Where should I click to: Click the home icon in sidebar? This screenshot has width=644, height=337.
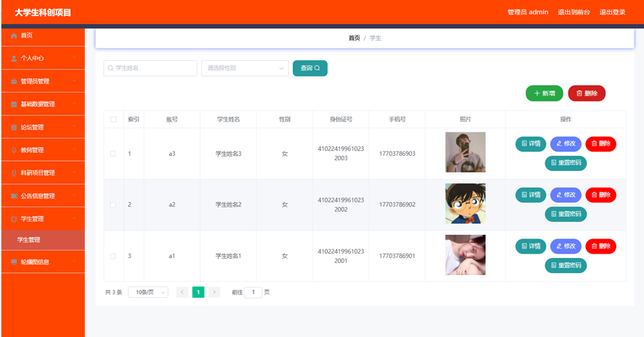(14, 36)
